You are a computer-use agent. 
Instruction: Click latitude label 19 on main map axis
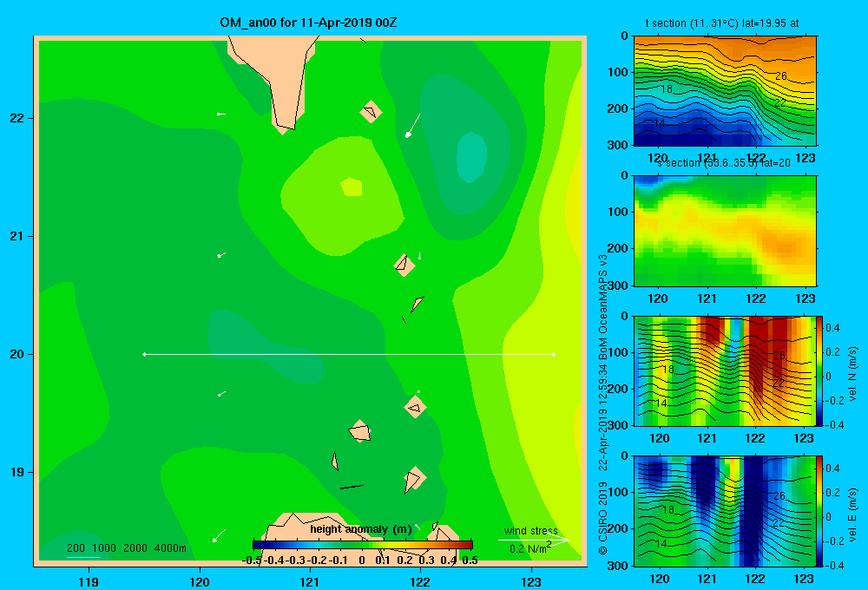[16, 472]
